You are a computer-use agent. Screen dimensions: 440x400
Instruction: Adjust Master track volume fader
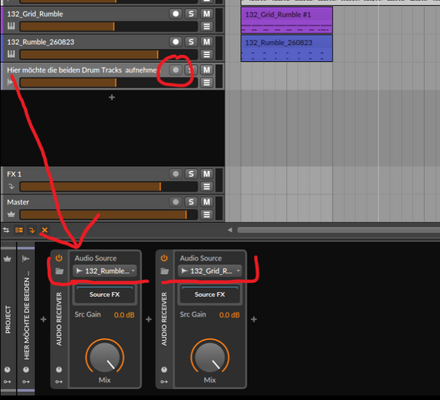click(x=109, y=214)
